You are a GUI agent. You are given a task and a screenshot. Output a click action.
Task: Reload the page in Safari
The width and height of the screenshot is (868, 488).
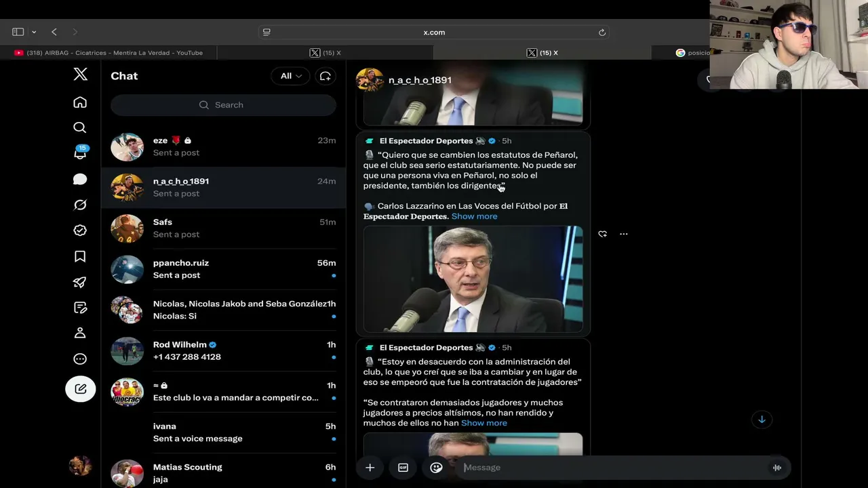(x=601, y=32)
